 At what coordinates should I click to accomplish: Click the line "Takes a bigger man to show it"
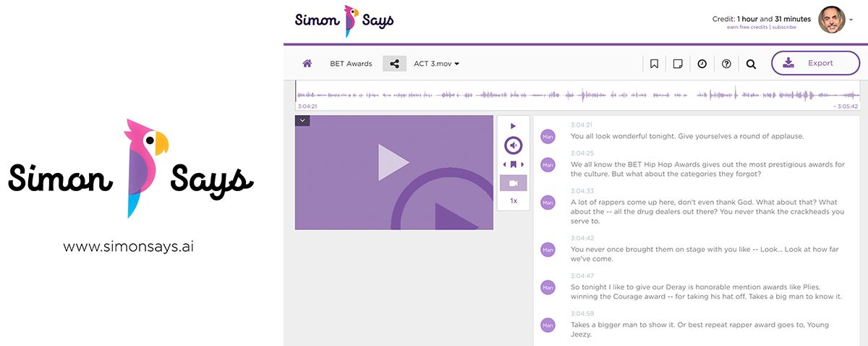click(699, 329)
